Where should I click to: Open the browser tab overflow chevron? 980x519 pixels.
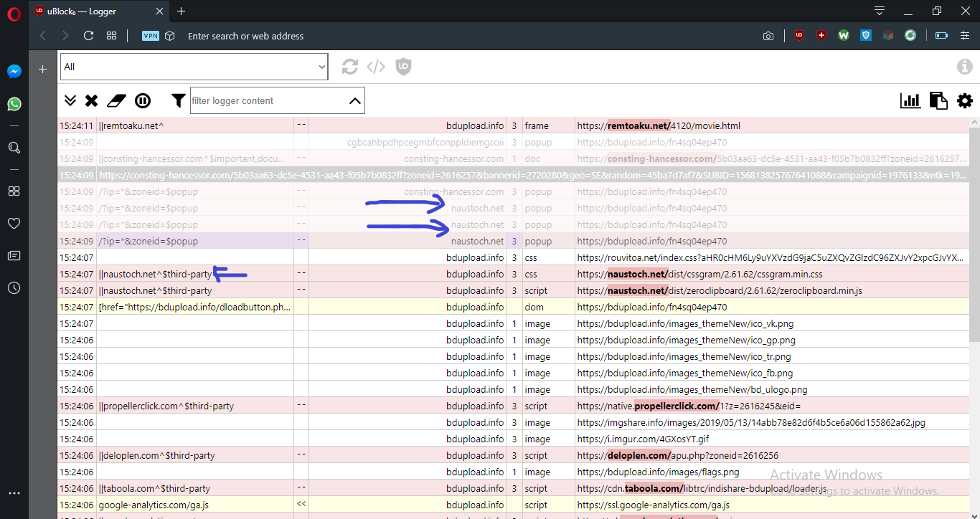point(879,11)
